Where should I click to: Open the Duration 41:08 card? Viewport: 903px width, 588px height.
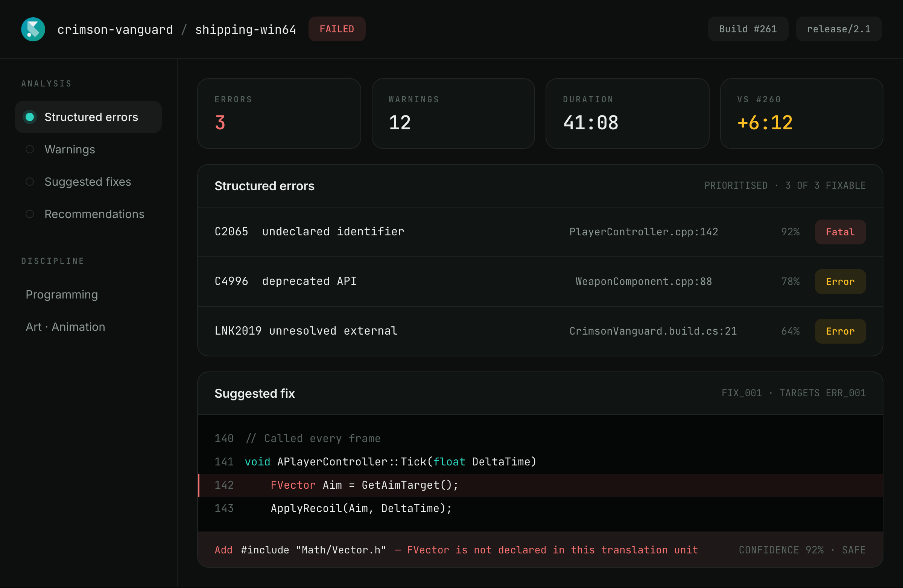click(628, 114)
